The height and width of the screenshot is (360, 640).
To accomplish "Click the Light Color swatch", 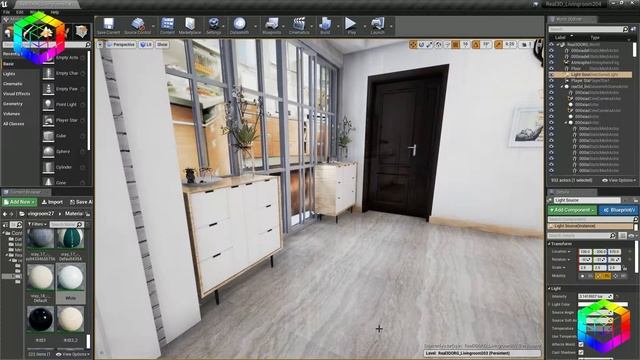I will [x=602, y=304].
